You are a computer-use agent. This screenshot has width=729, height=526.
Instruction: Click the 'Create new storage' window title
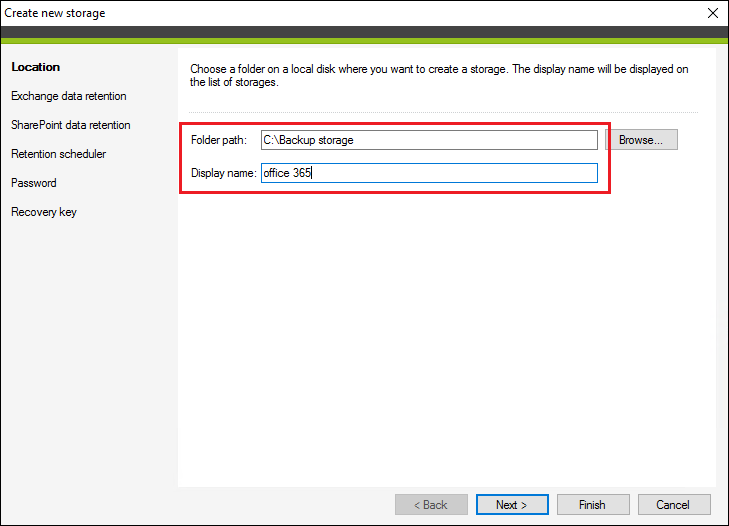click(55, 13)
